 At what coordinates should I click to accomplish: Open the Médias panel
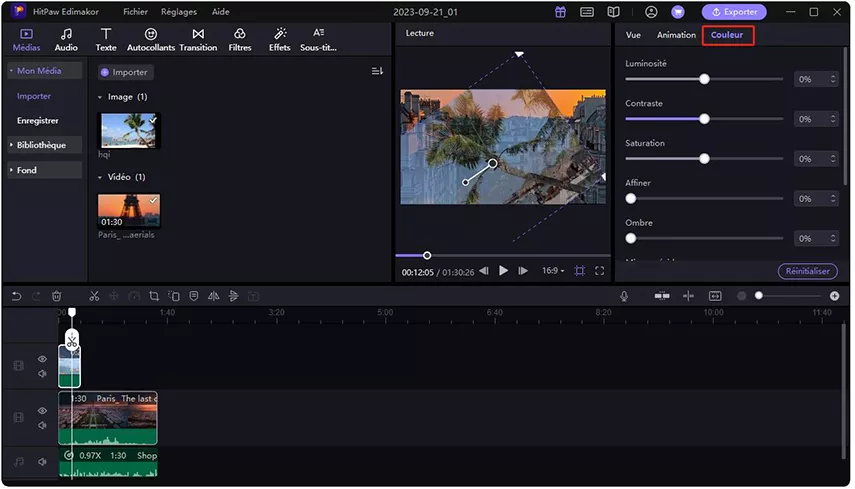(26, 40)
